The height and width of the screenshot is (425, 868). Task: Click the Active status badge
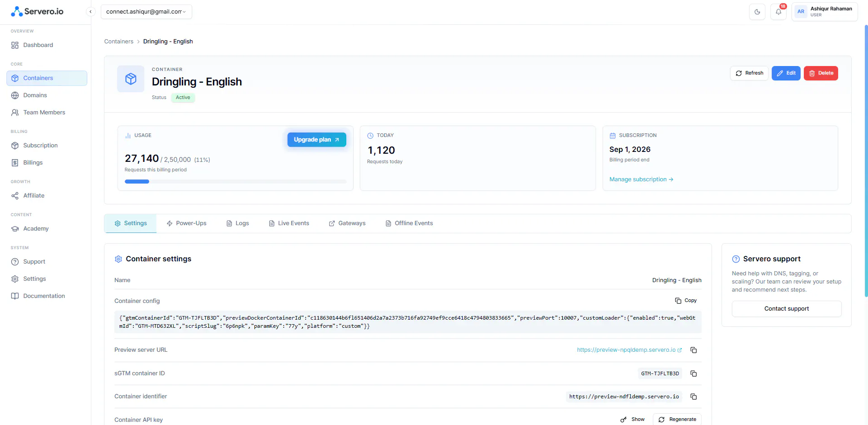tap(183, 98)
